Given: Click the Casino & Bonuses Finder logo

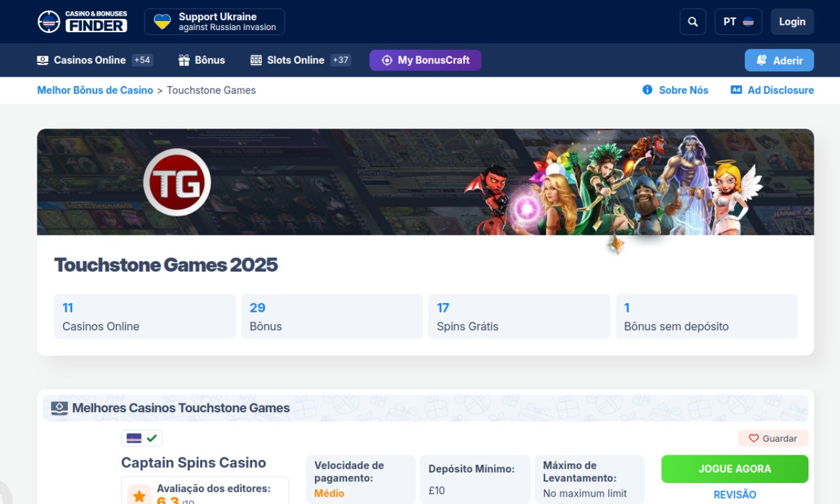Looking at the screenshot, I should pyautogui.click(x=82, y=22).
